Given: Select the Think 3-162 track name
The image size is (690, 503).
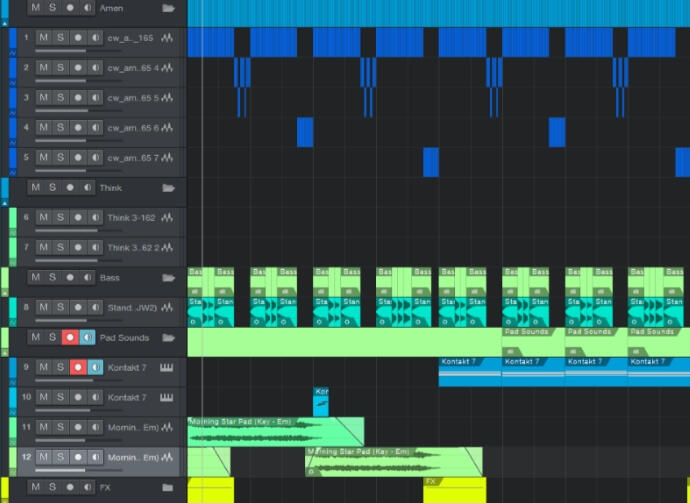Looking at the screenshot, I should coord(132,217).
